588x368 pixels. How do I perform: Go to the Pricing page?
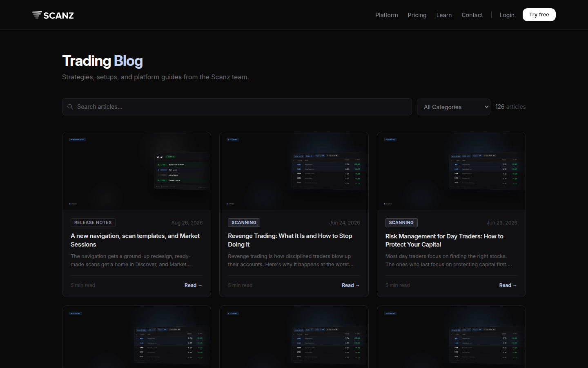(x=417, y=15)
